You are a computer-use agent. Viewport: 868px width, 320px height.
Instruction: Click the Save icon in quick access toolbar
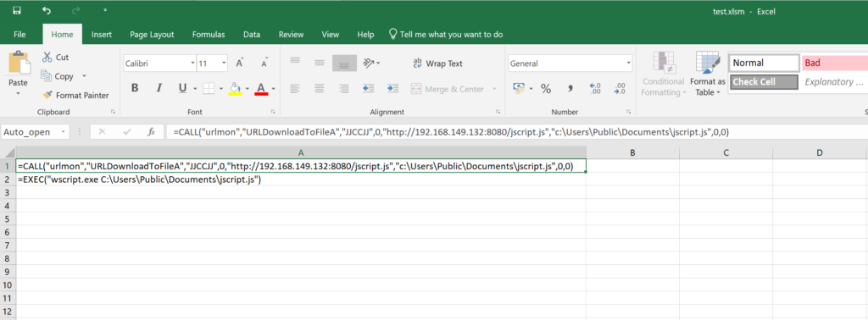(17, 10)
